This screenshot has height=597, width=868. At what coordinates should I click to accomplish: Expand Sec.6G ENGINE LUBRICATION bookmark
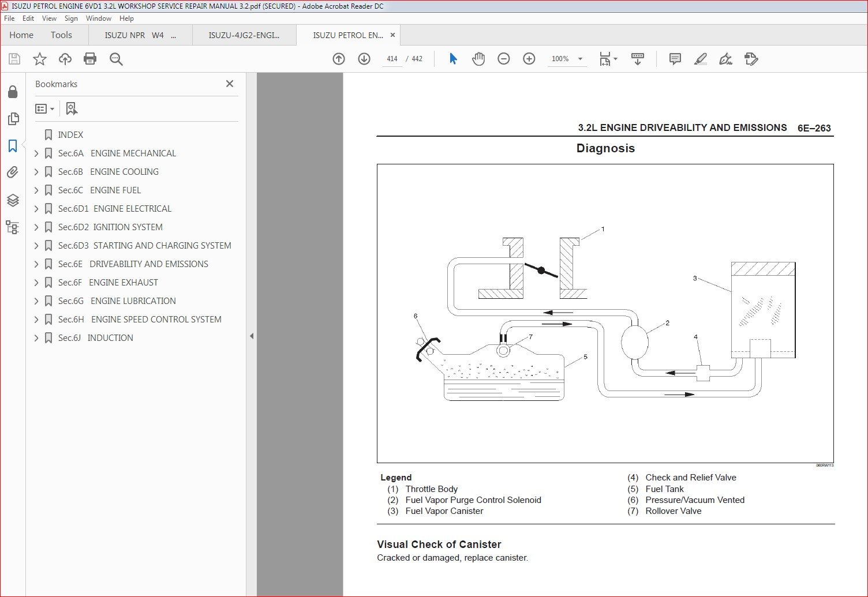(x=36, y=301)
